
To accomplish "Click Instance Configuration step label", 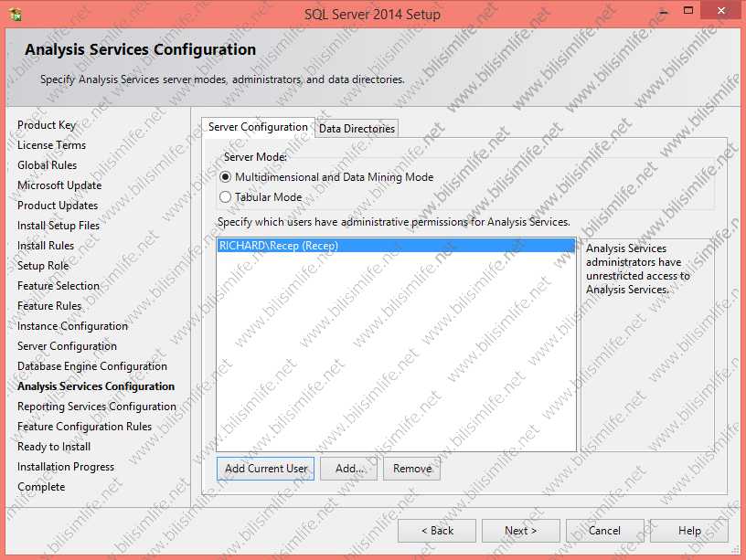I will pyautogui.click(x=73, y=326).
